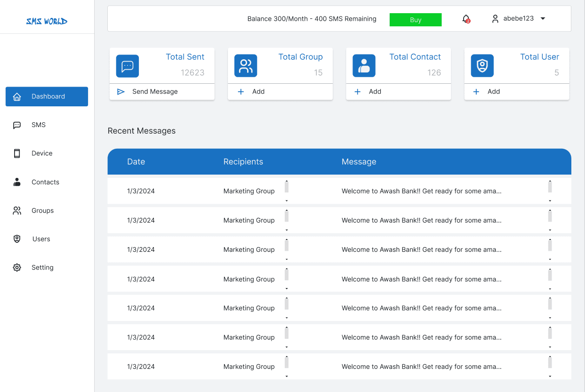This screenshot has height=392, width=585.
Task: Click the scroll-down arrow in first row's Message cell
Action: point(550,201)
